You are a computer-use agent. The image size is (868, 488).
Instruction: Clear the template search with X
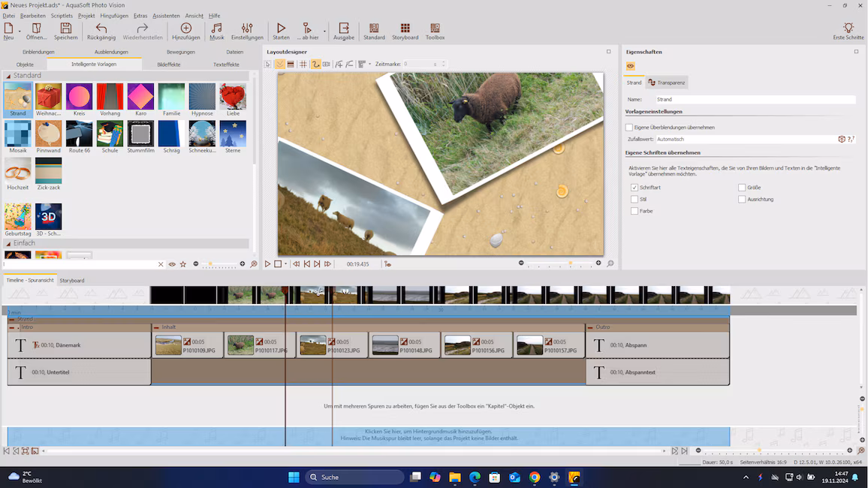(x=161, y=264)
